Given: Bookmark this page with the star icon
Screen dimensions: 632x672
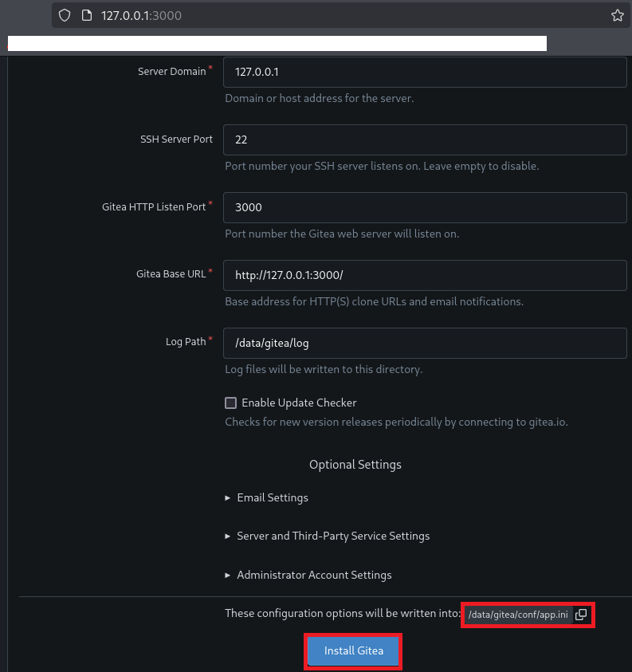Looking at the screenshot, I should [x=617, y=15].
